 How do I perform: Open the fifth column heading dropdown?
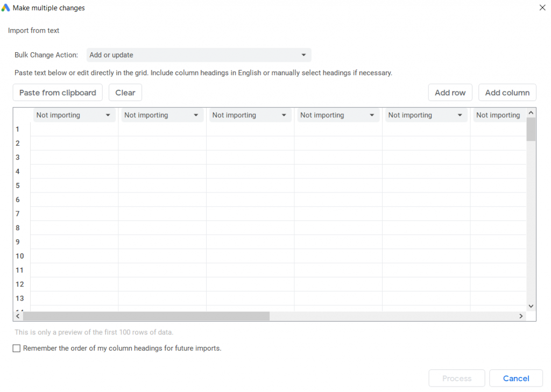click(x=426, y=115)
